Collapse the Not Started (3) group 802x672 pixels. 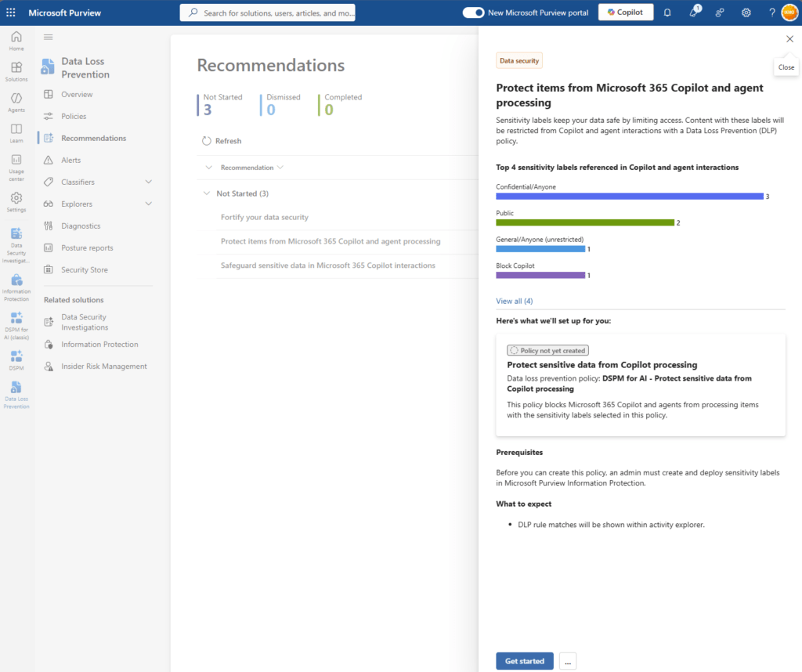coord(206,193)
